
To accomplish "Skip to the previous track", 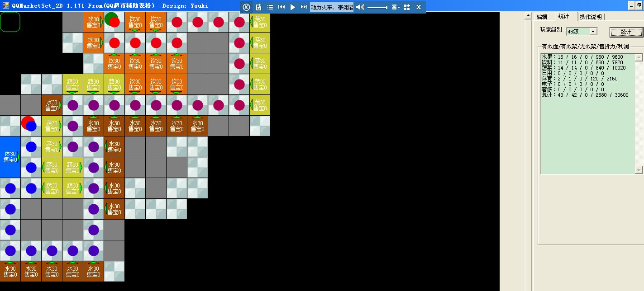I will (281, 7).
